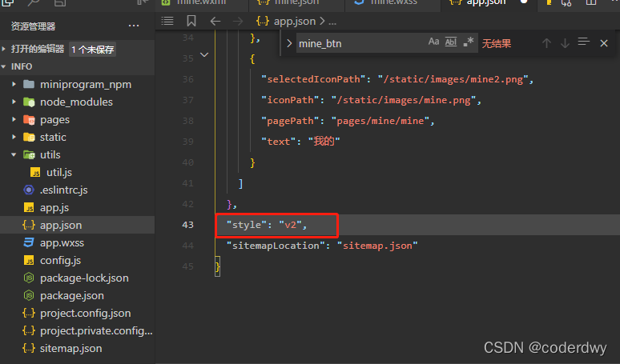This screenshot has height=364, width=620.
Task: Click the "text" key on line 39
Action: tap(279, 142)
